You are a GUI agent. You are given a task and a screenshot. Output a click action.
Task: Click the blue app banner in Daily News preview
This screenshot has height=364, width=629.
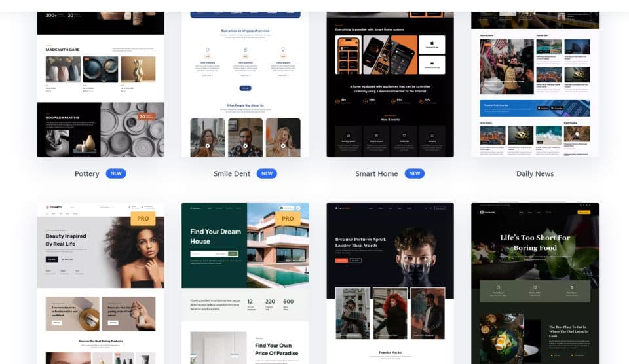535,108
